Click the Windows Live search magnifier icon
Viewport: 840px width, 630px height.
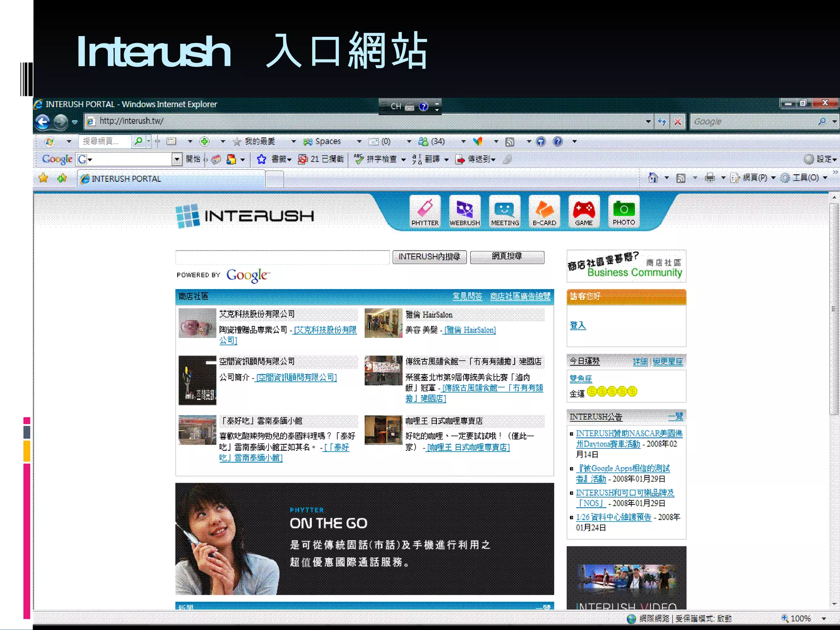click(139, 141)
